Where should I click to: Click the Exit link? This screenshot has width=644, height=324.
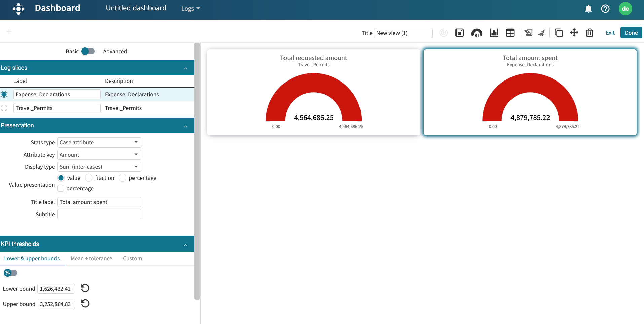(x=610, y=33)
